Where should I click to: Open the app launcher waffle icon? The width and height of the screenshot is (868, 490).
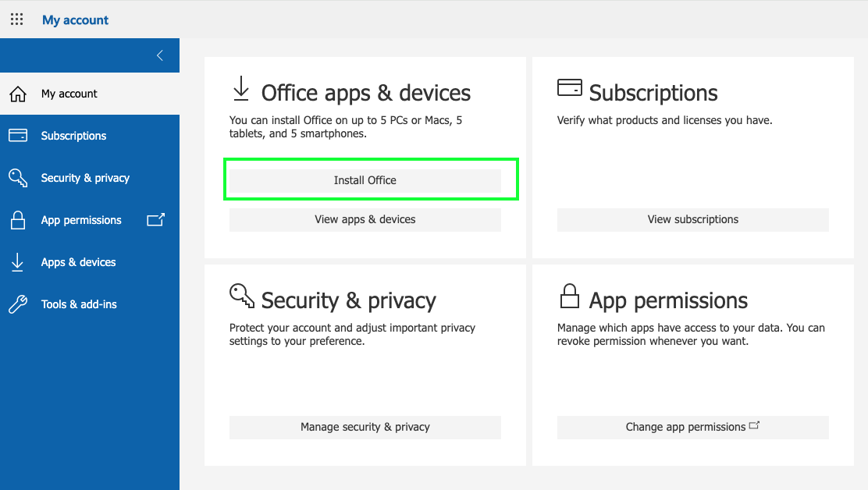[x=16, y=19]
